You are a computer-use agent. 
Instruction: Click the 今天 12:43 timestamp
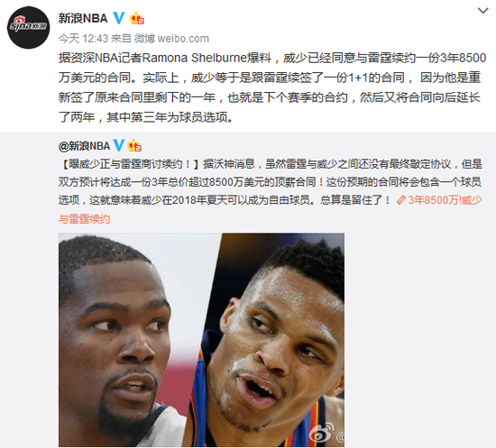click(x=83, y=39)
